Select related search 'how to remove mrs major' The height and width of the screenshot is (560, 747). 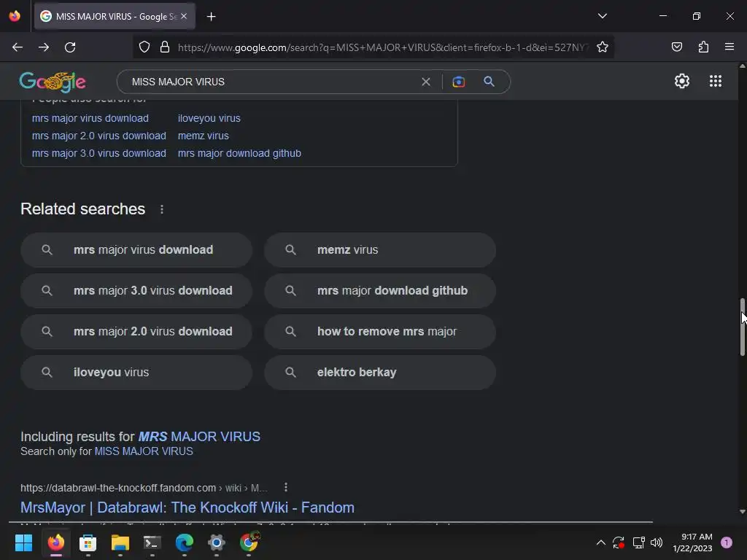[380, 332]
